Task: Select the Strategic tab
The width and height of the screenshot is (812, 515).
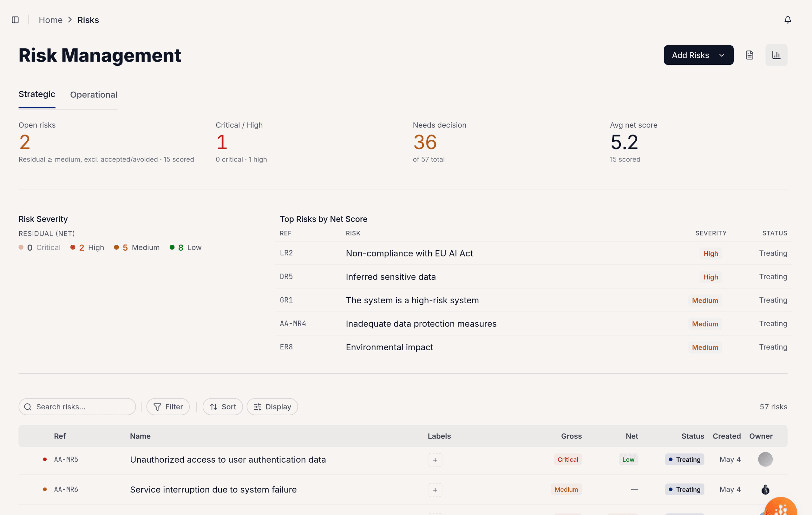Action: tap(37, 94)
